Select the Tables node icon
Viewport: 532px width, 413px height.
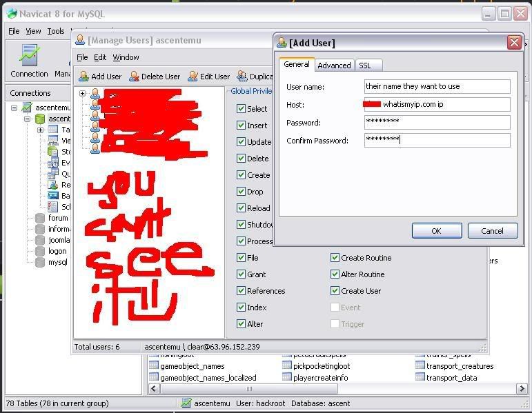coord(53,130)
